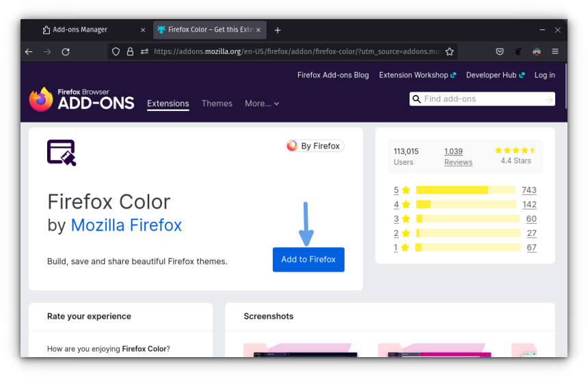The height and width of the screenshot is (379, 588).
Task: Expand the More... dropdown menu
Action: pyautogui.click(x=262, y=103)
